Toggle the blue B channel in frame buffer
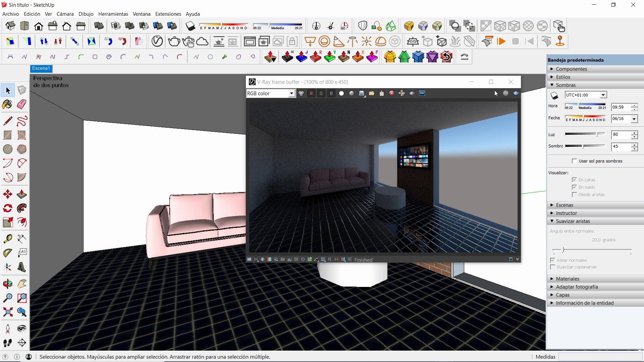Screen dimensions: 644x362 point(331,94)
